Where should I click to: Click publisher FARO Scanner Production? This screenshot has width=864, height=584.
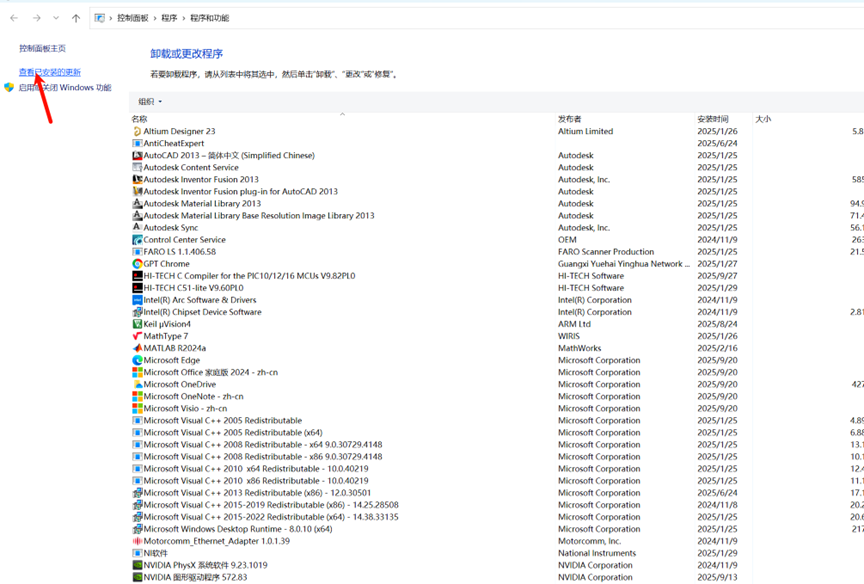coord(606,252)
